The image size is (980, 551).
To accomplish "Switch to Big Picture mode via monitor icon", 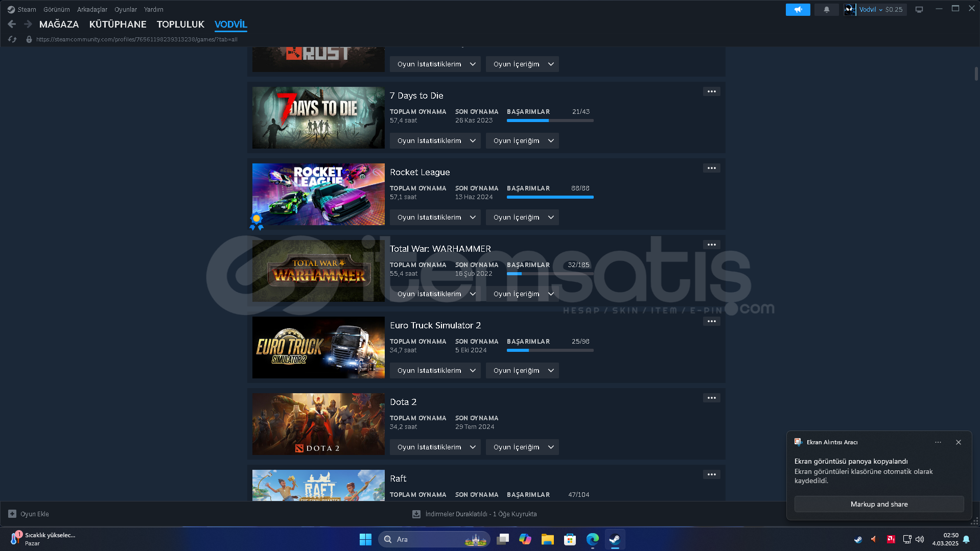I will 919,10.
